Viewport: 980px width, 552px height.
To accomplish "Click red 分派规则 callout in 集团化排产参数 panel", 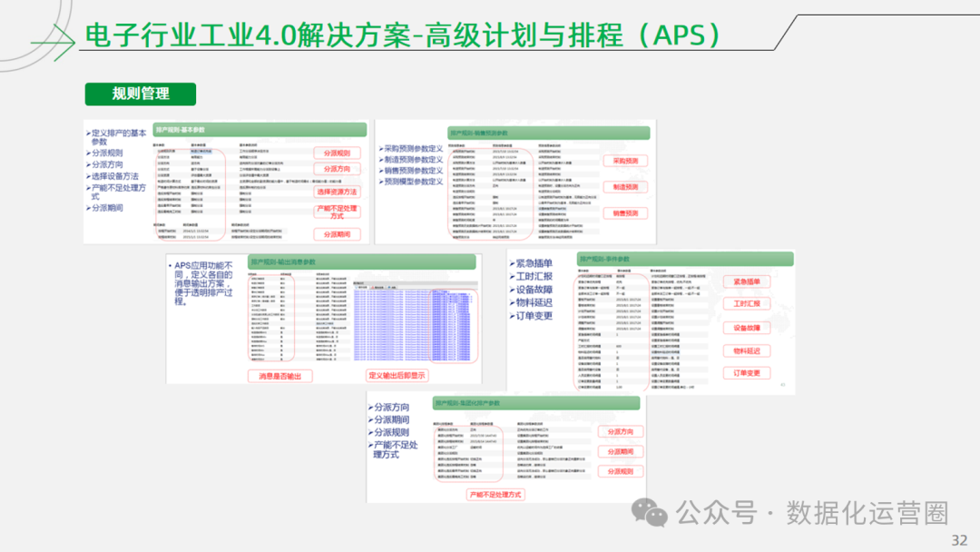I will tap(620, 471).
